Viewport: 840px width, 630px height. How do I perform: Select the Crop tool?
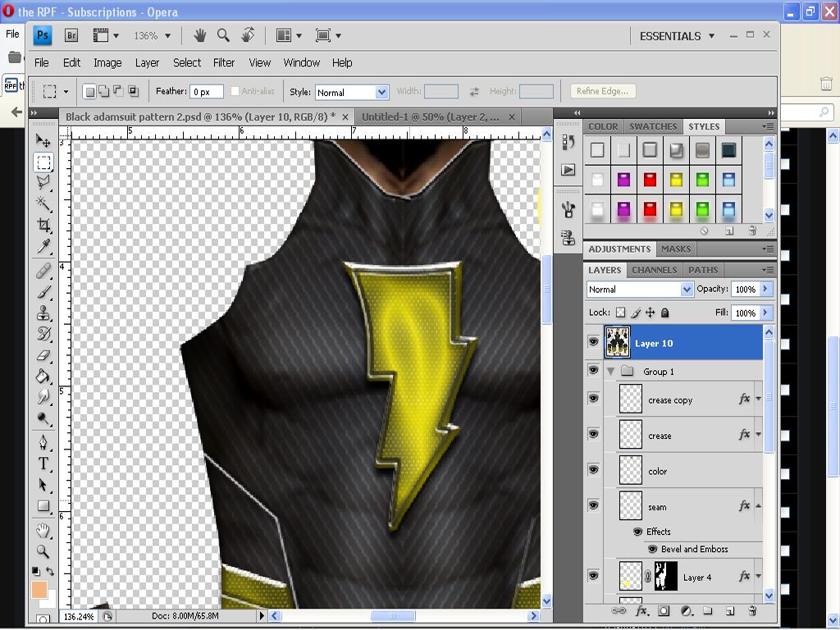(43, 225)
